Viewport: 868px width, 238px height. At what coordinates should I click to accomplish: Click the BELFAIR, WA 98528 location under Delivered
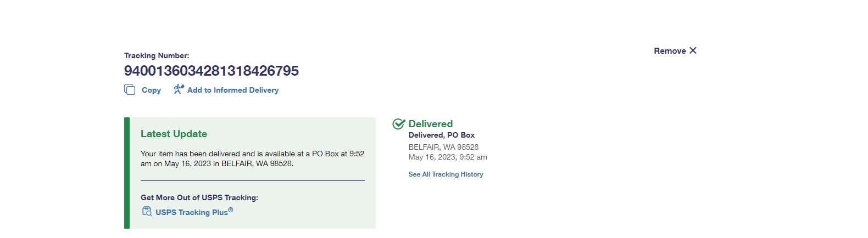point(443,147)
